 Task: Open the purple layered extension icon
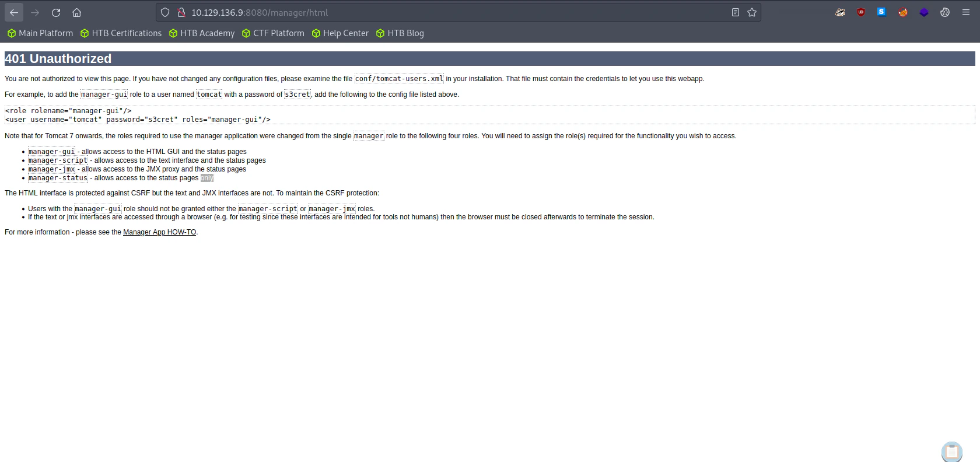point(924,12)
